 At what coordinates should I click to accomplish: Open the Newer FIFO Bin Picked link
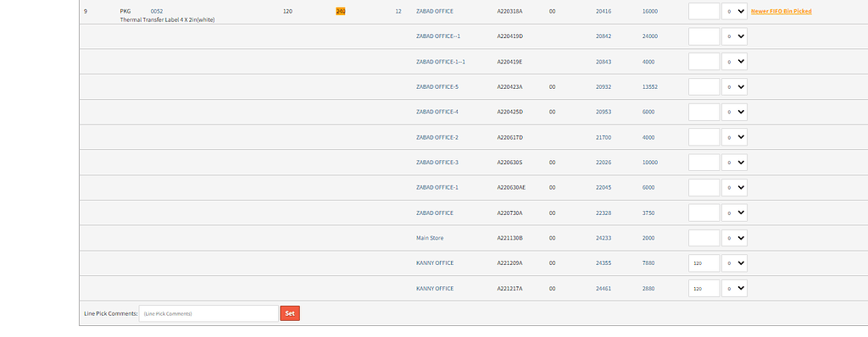coord(781,11)
